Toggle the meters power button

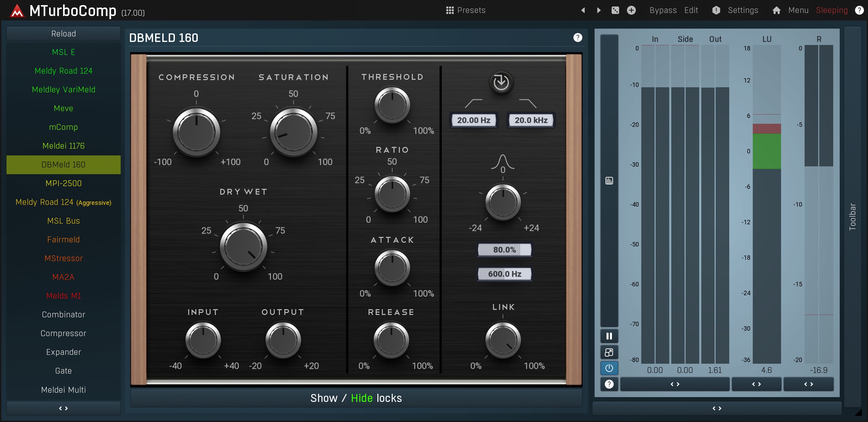[x=609, y=368]
